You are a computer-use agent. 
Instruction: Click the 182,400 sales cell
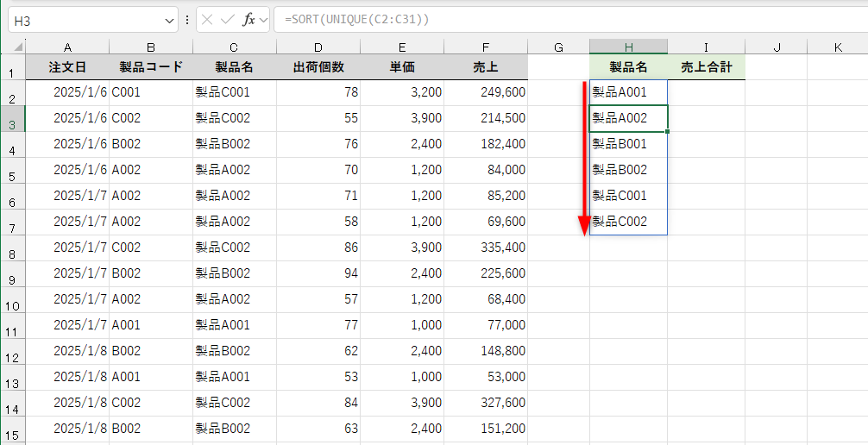pos(486,145)
